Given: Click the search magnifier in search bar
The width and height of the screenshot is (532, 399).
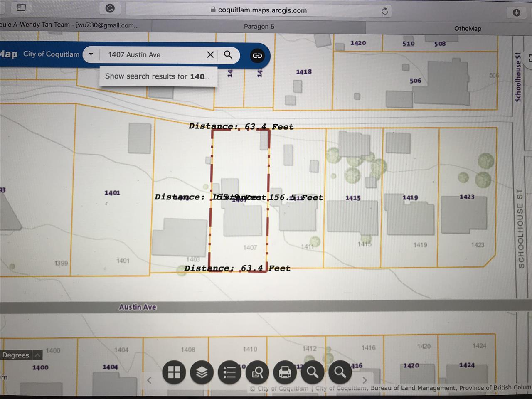Looking at the screenshot, I should 228,54.
